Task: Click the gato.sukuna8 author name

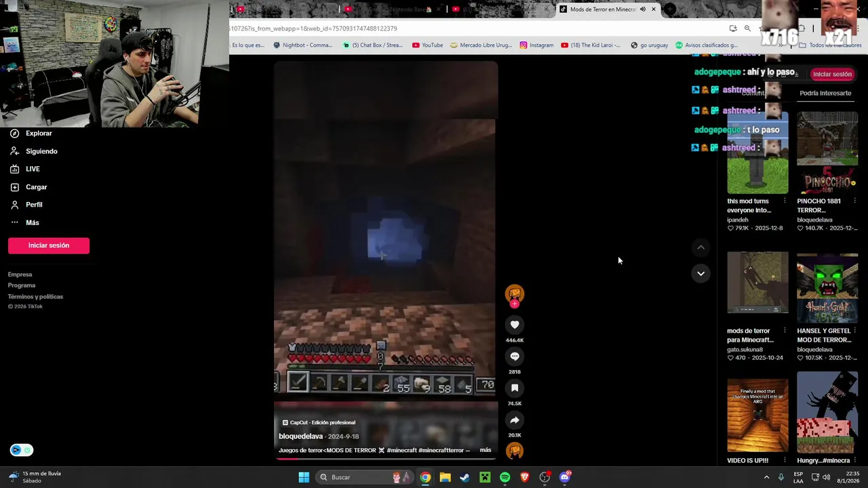Action: pyautogui.click(x=745, y=350)
